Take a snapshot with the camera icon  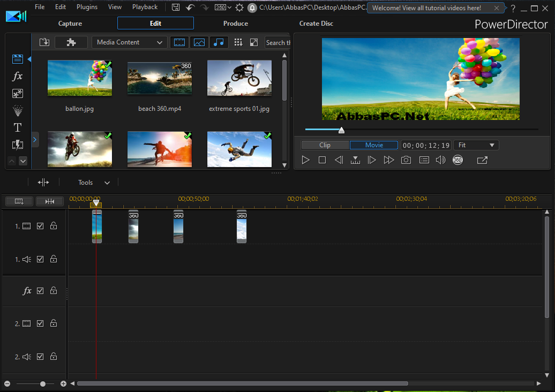[406, 160]
